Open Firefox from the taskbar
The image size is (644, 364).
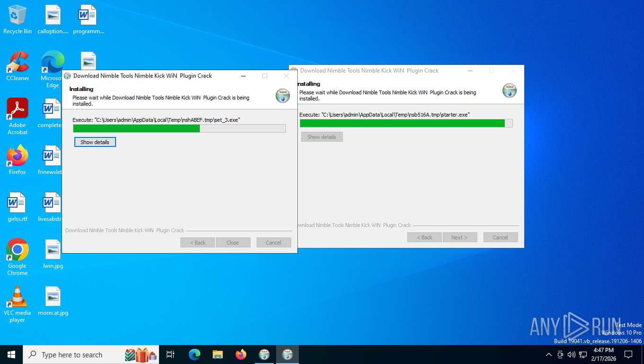pyautogui.click(x=241, y=355)
